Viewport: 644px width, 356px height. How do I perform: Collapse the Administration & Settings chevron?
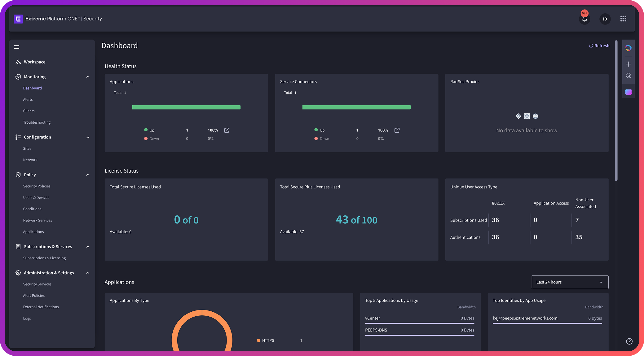88,273
